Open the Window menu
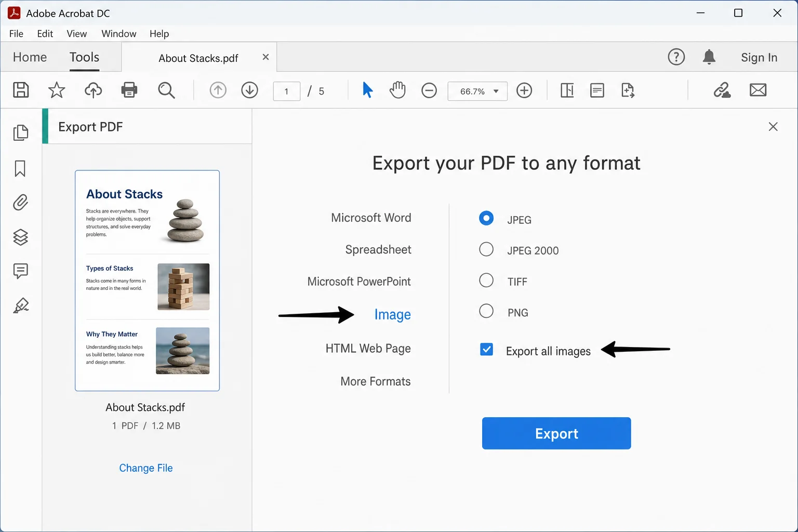798x532 pixels. tap(119, 34)
